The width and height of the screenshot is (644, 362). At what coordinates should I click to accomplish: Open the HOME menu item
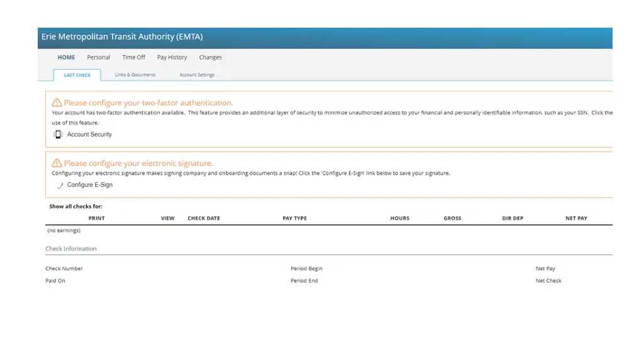66,57
